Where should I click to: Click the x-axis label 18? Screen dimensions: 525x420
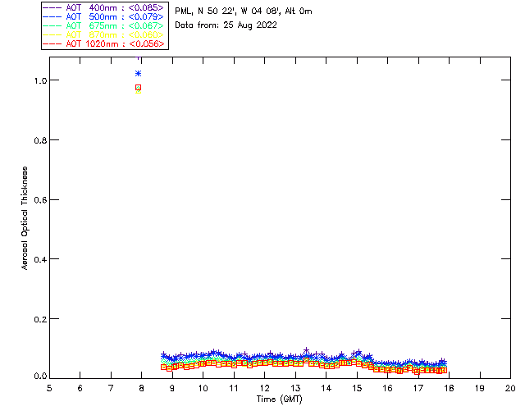click(449, 388)
